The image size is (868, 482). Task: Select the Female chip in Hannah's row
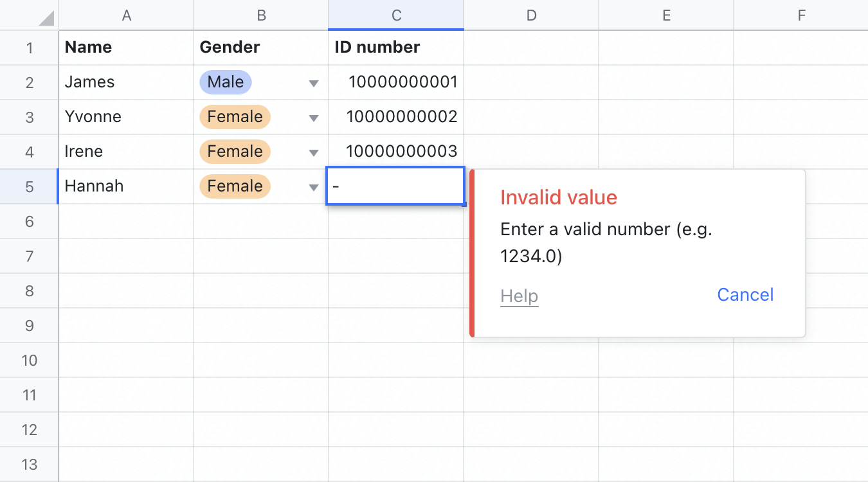[234, 186]
